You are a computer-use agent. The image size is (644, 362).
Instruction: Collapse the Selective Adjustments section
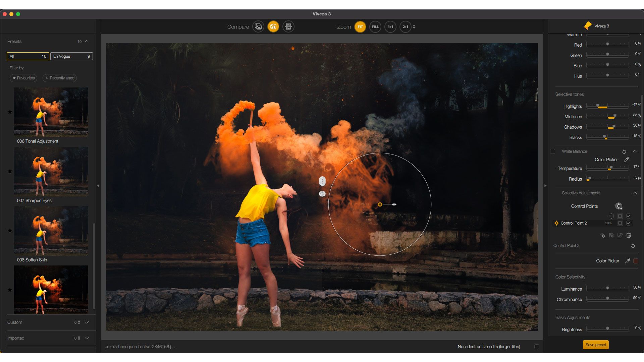[635, 193]
